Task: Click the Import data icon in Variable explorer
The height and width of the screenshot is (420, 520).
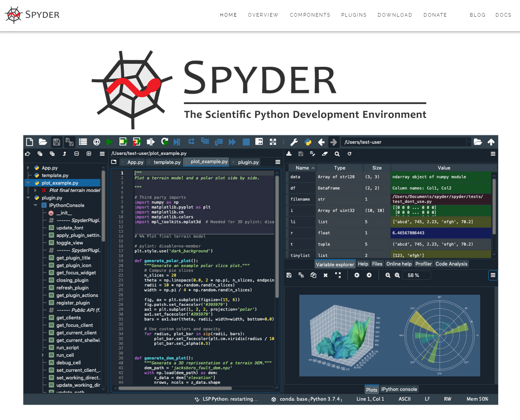Action: tap(289, 154)
